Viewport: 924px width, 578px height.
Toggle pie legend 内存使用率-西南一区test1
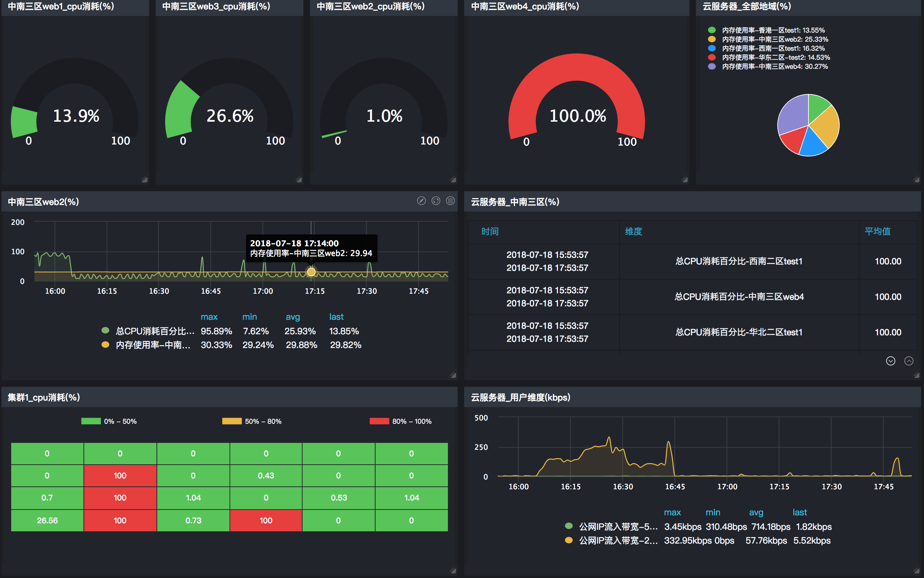766,49
